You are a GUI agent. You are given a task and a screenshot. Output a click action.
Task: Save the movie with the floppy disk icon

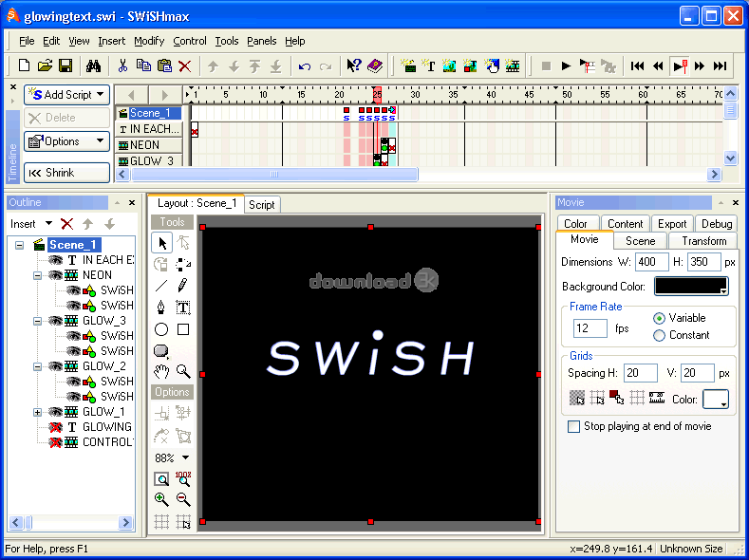click(x=66, y=65)
